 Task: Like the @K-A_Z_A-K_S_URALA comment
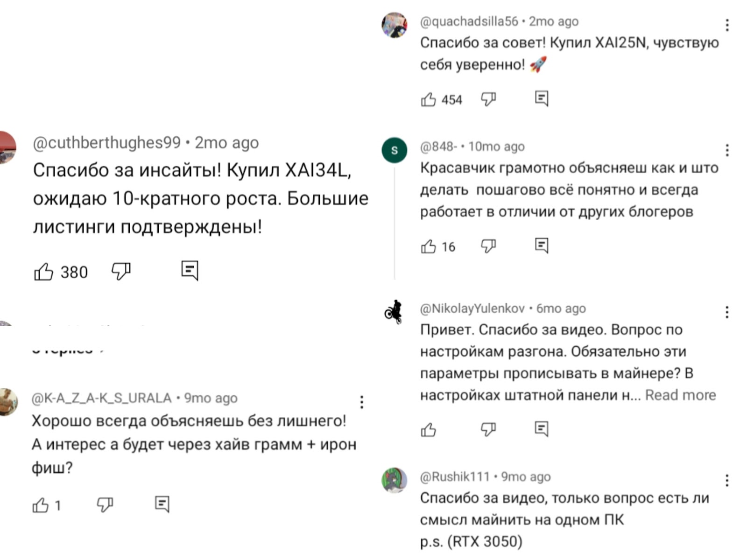[41, 505]
